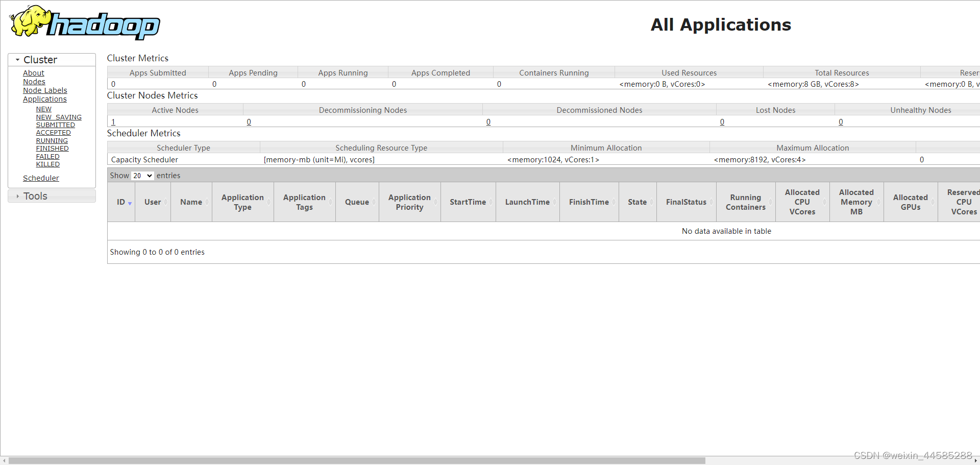The height and width of the screenshot is (465, 980).
Task: Click the Lost Nodes count 0
Action: pyautogui.click(x=722, y=122)
